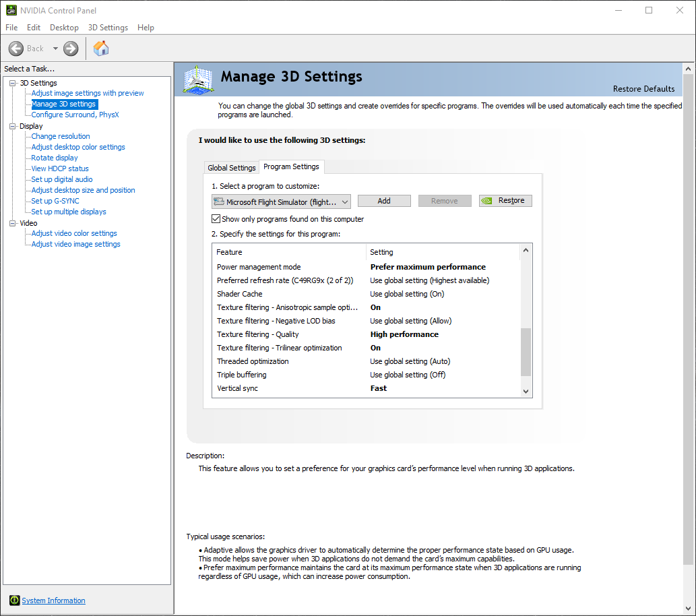The height and width of the screenshot is (616, 696).
Task: Open the File menu
Action: coord(11,28)
